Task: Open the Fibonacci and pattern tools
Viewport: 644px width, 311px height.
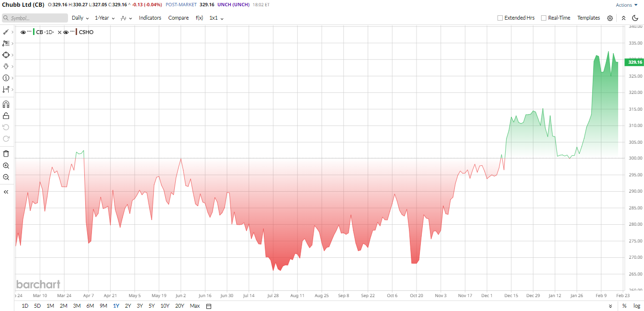Action: pyautogui.click(x=6, y=43)
